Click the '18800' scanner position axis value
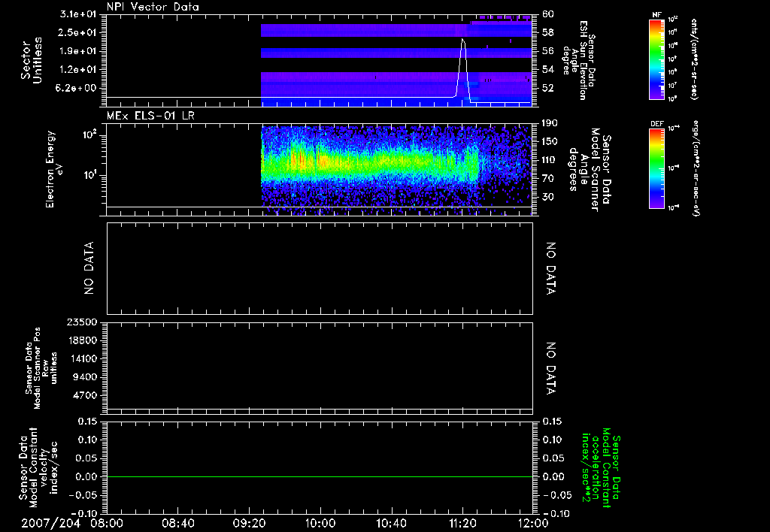The width and height of the screenshot is (770, 532). [x=82, y=340]
